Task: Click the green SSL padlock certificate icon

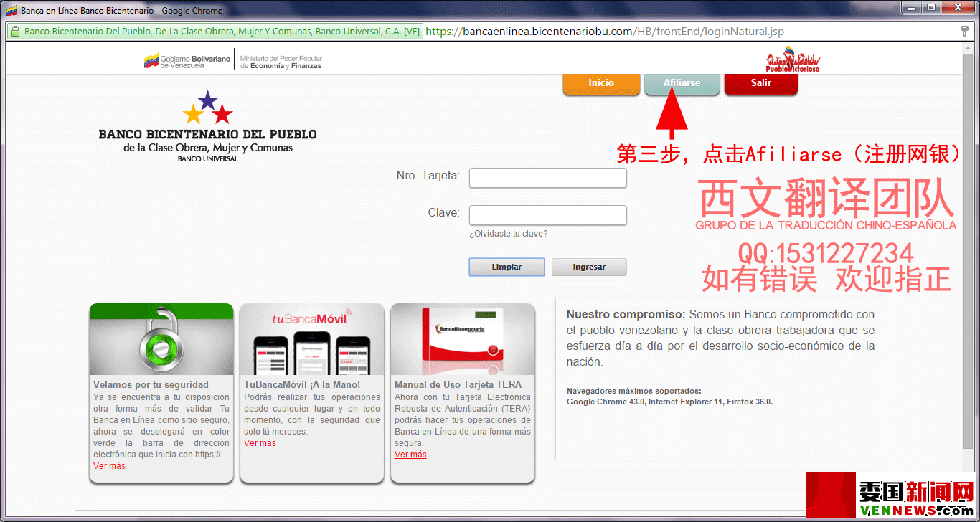Action: (15, 32)
